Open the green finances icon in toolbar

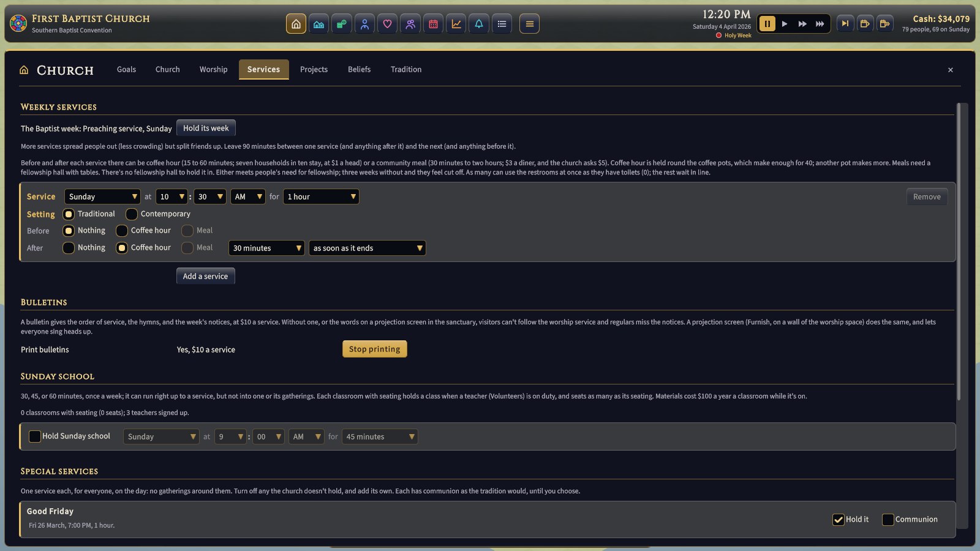point(342,24)
